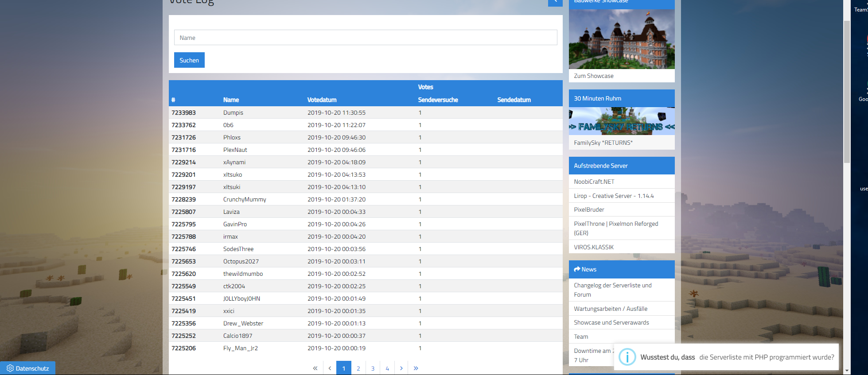Image resolution: width=868 pixels, height=375 pixels.
Task: Click the News share arrow icon
Action: pyautogui.click(x=577, y=269)
